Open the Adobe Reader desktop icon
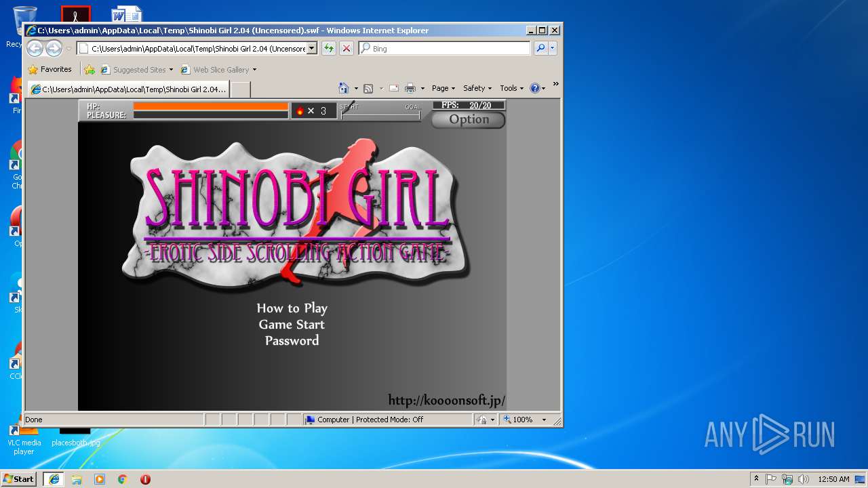This screenshot has width=868, height=488. pos(75,14)
